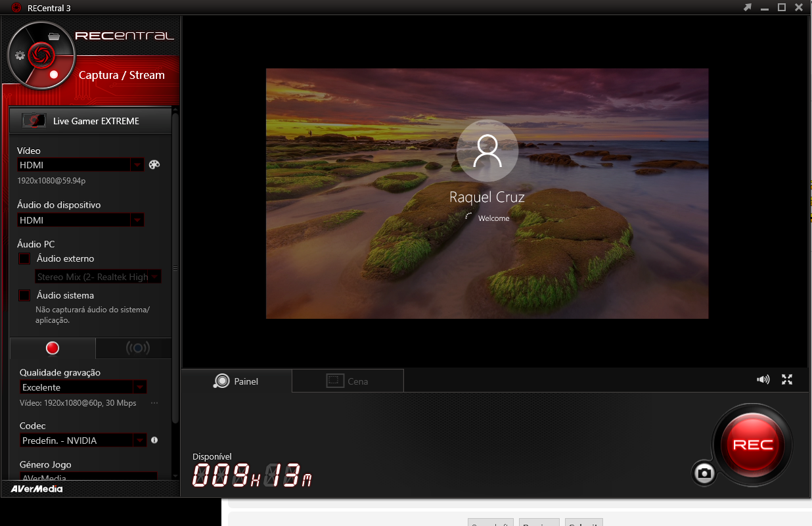812x526 pixels.
Task: Enable the Áudio sistema checkbox
Action: (x=24, y=295)
